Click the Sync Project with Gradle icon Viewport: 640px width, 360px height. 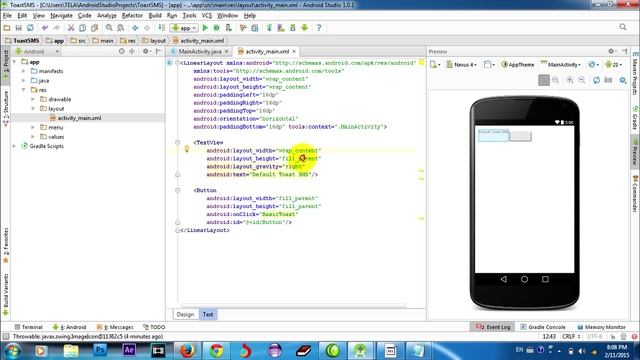click(269, 28)
